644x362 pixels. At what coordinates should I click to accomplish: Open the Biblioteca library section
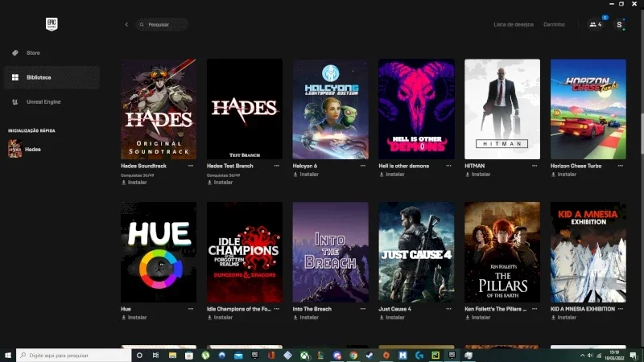[x=52, y=77]
